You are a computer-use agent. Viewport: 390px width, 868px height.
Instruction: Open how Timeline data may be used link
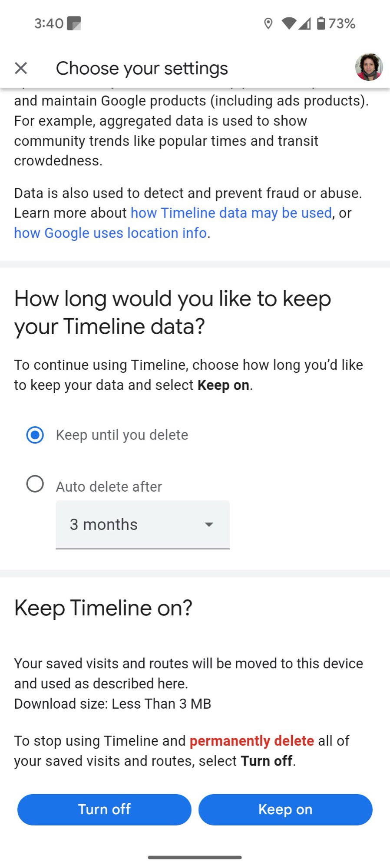coord(231,213)
